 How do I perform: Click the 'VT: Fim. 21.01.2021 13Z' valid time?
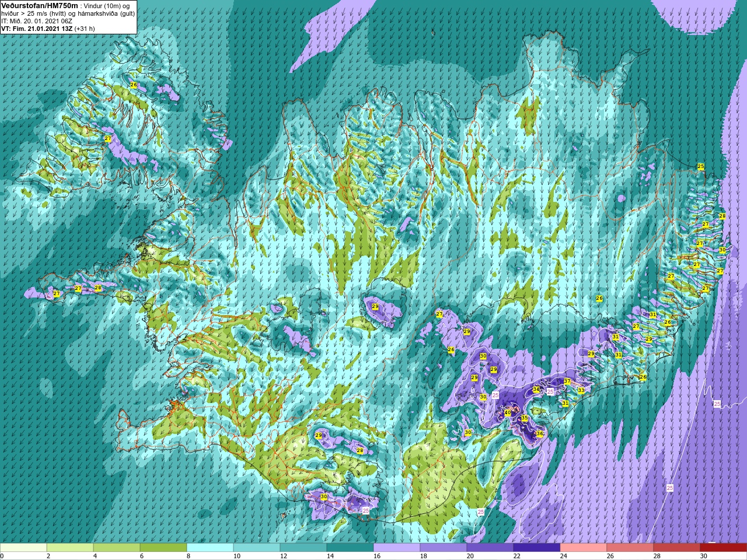[x=37, y=28]
